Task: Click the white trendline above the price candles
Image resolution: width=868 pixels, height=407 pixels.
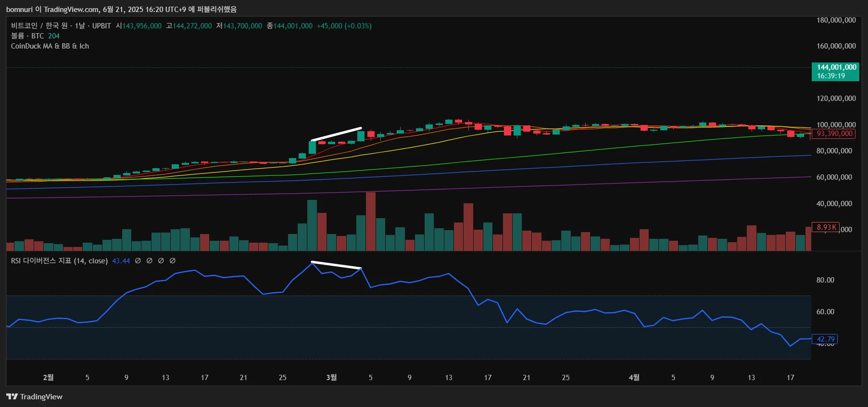Action: point(336,134)
